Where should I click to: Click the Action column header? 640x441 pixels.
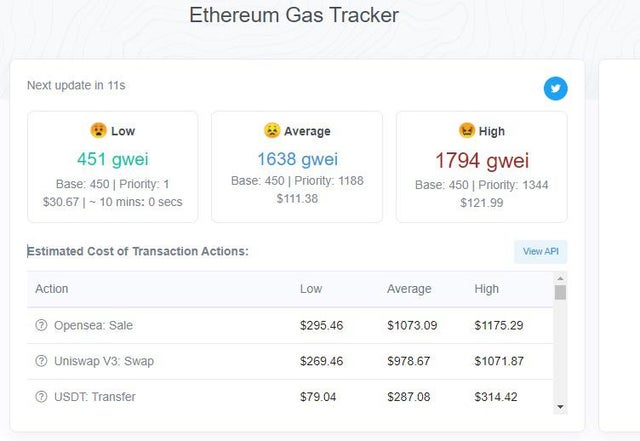[x=52, y=289]
